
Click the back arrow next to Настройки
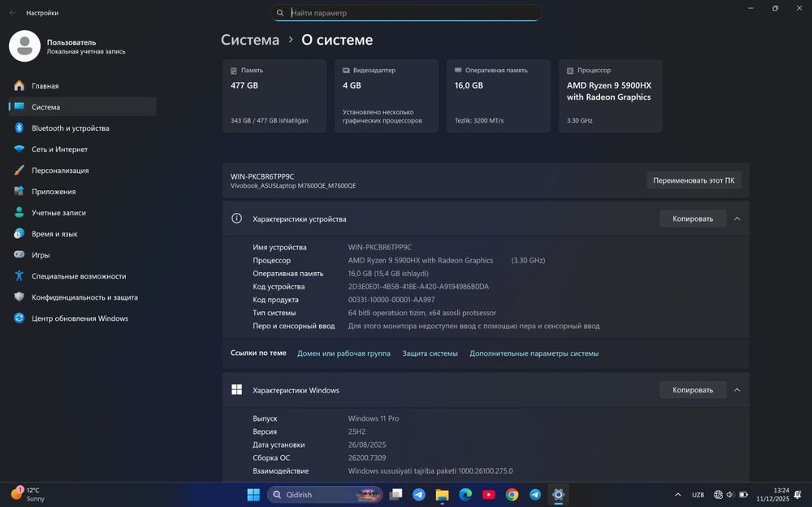pyautogui.click(x=12, y=12)
